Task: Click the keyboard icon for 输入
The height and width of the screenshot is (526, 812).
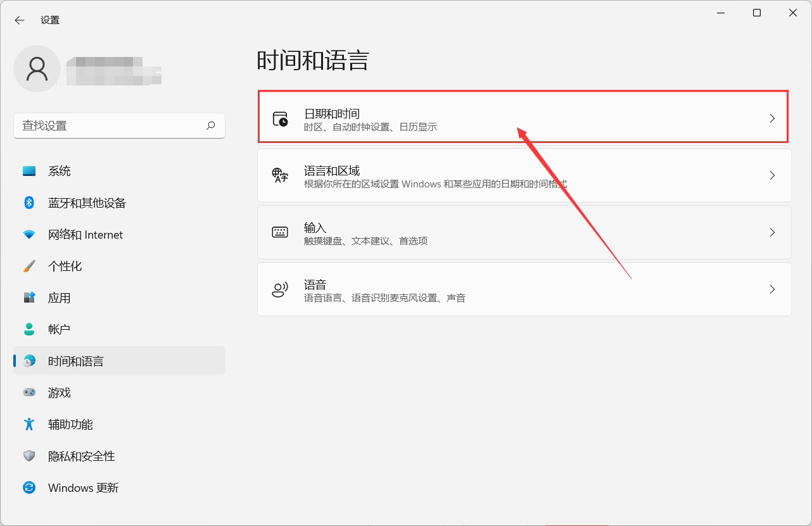Action: [x=280, y=232]
